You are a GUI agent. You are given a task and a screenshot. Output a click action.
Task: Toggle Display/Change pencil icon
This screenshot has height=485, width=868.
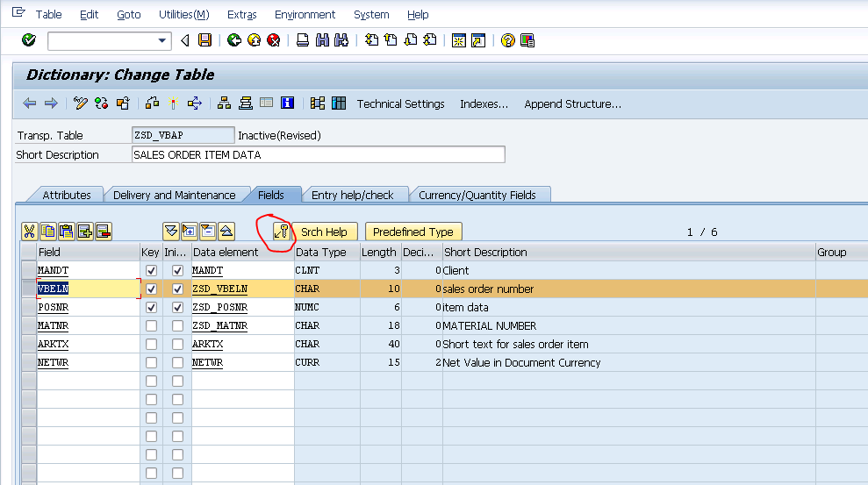pos(80,103)
